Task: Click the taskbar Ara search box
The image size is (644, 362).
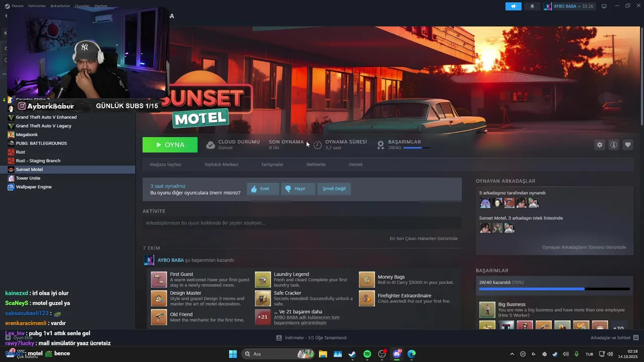Action: (x=278, y=354)
